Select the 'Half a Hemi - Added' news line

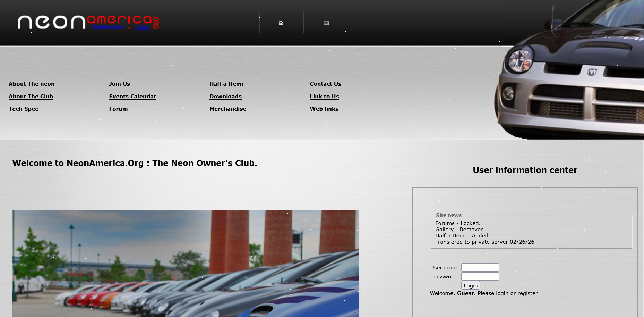pos(462,236)
